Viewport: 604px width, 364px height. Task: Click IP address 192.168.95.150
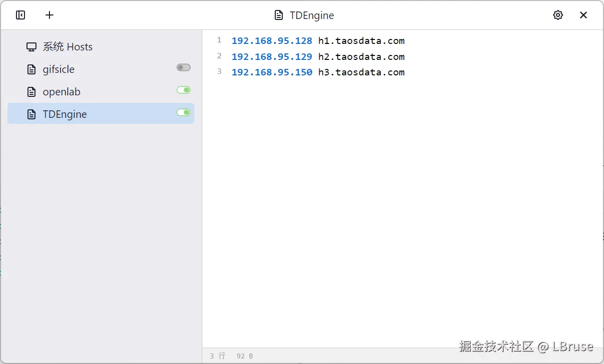coord(272,72)
